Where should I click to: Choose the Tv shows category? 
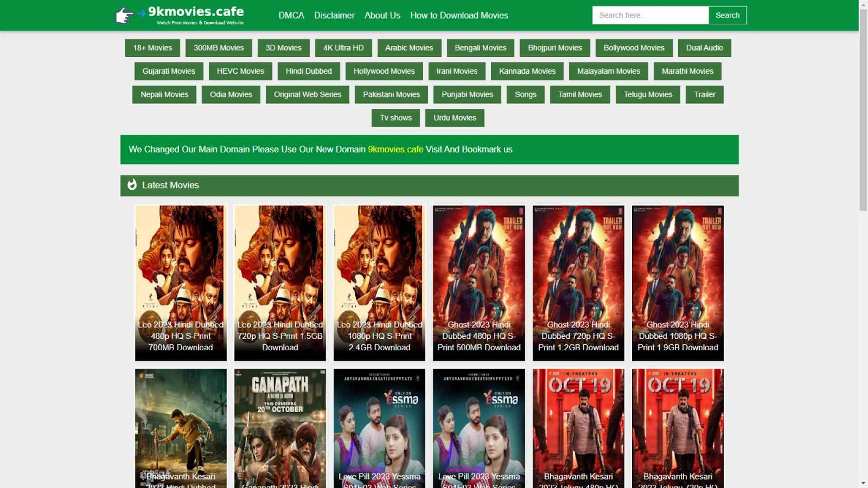[395, 118]
